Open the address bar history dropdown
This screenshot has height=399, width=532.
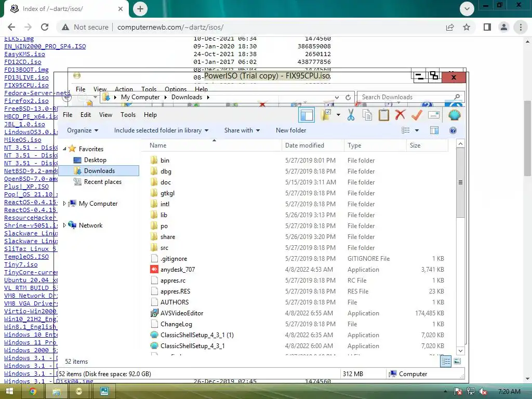click(x=337, y=97)
